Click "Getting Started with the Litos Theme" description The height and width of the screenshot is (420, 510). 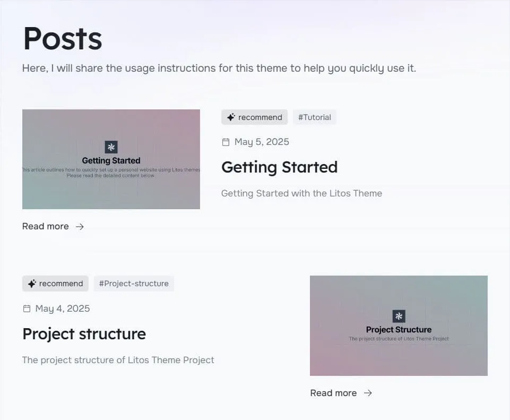[x=301, y=193]
